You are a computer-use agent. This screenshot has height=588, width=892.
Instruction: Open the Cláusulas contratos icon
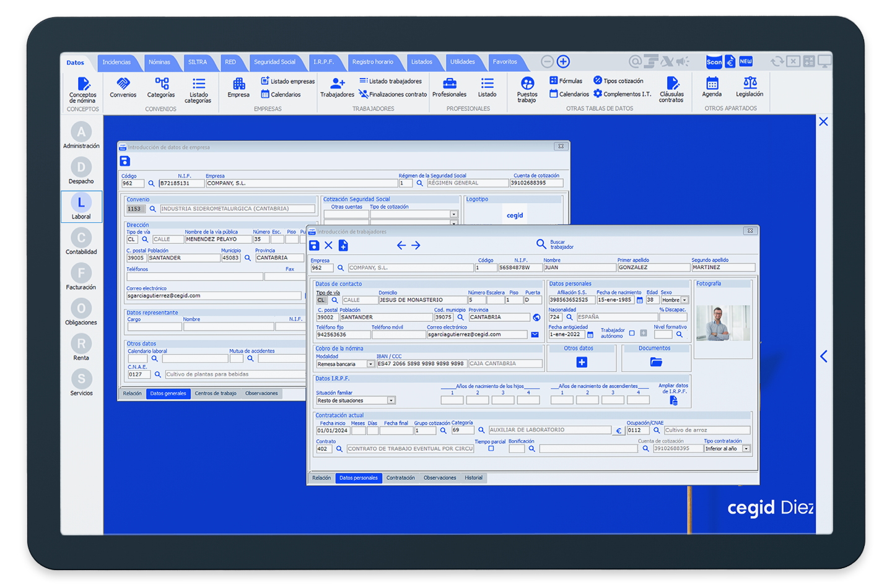click(672, 88)
